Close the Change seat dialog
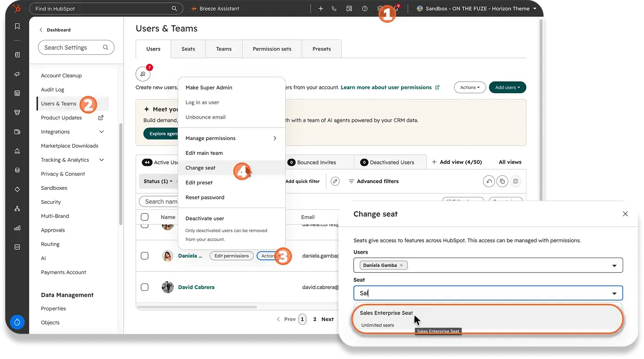The width and height of the screenshot is (644, 359). [x=625, y=214]
